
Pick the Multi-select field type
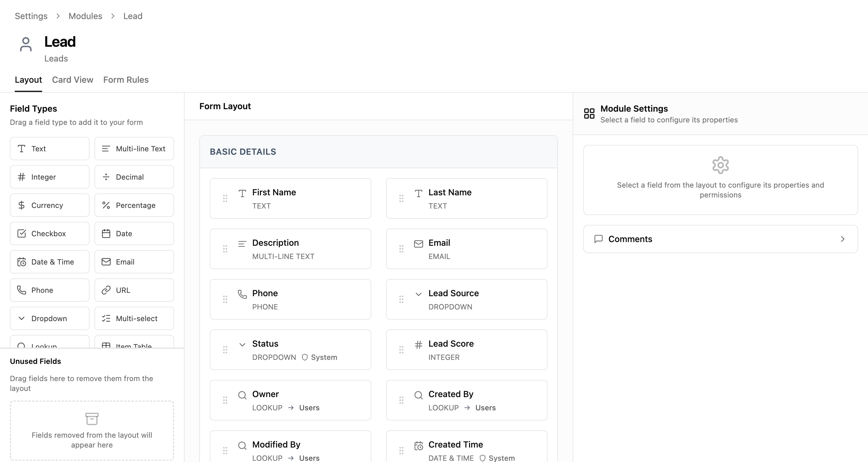coord(134,318)
